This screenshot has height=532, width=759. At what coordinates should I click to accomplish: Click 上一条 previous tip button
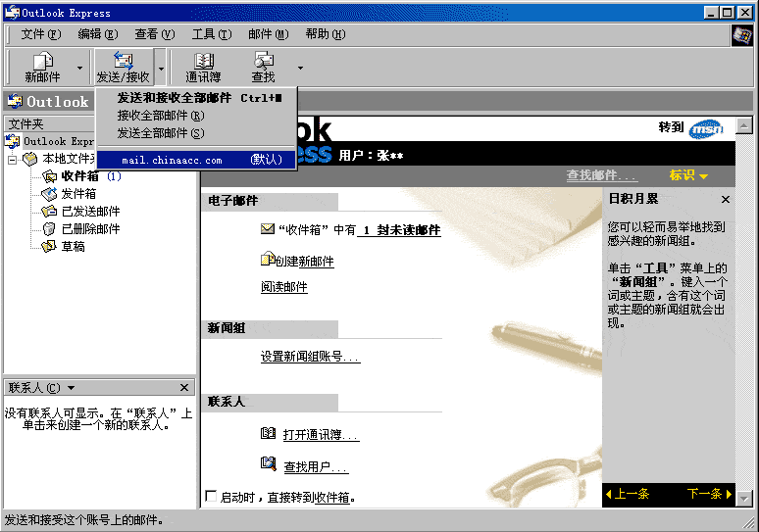628,494
